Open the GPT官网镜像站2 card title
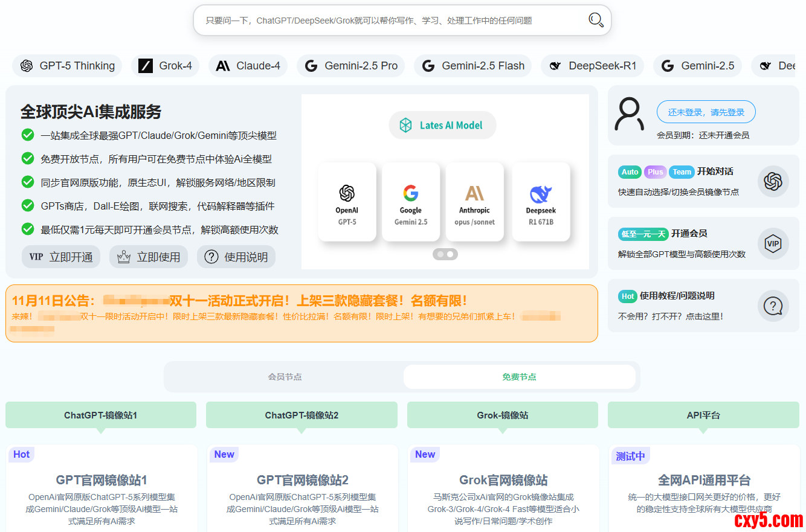Viewport: 806px width, 532px height. pyautogui.click(x=303, y=480)
